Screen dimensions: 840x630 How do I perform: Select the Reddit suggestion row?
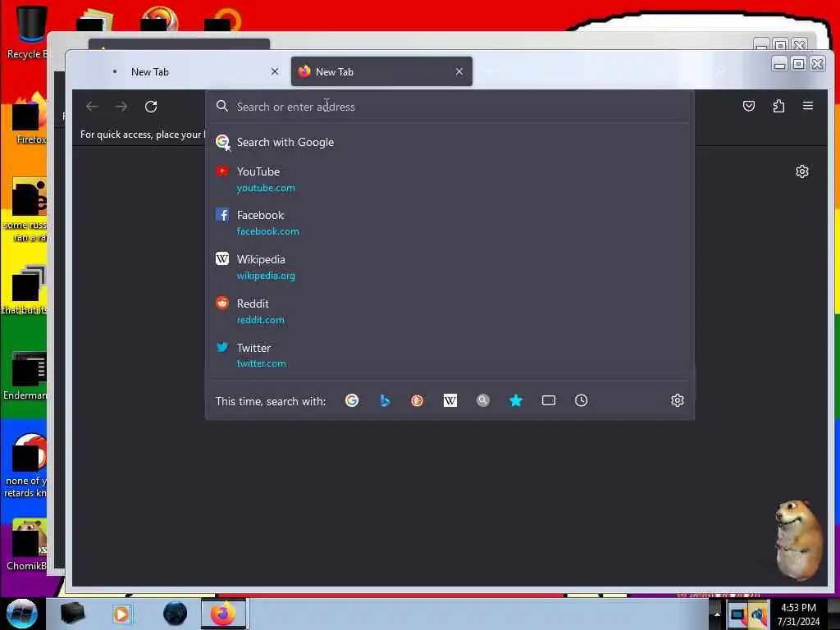(x=450, y=311)
